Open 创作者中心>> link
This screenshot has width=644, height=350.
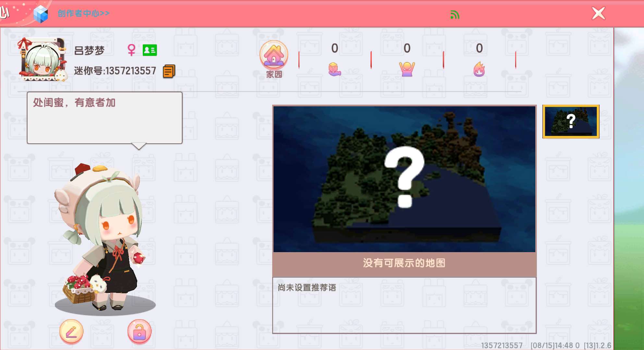84,13
